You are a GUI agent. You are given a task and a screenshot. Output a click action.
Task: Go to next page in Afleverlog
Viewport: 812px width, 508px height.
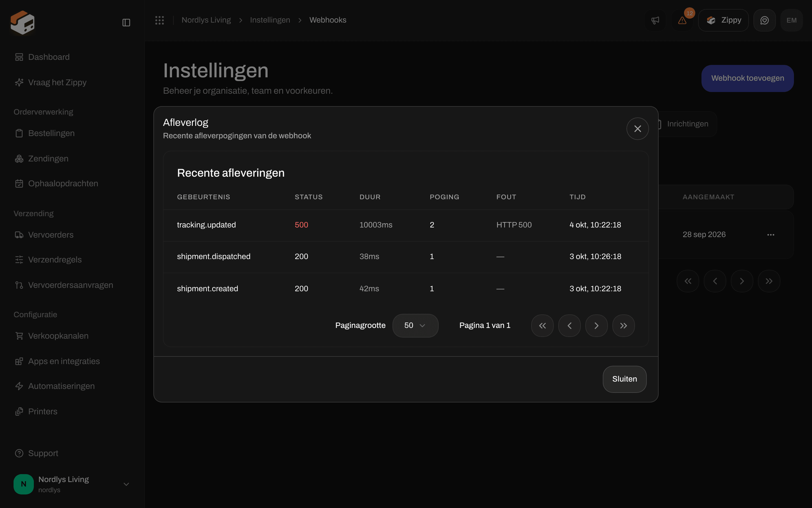[x=596, y=326]
